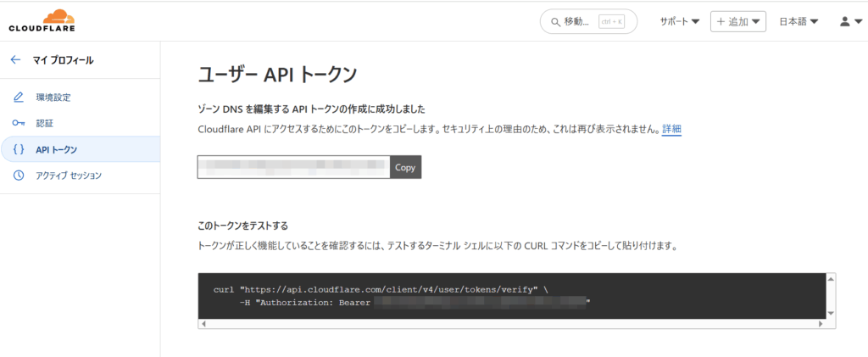Open the 日本語 language dropdown
The image size is (868, 357).
798,21
